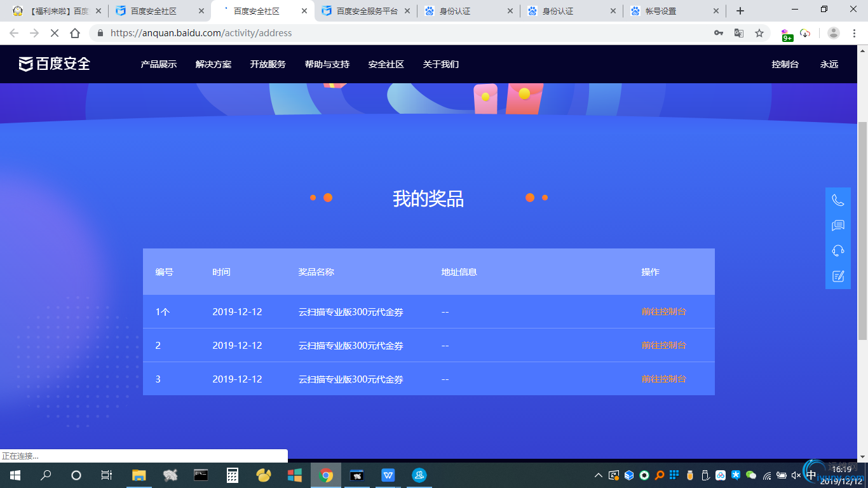Close the 百度安全服务平台 tab

[x=407, y=11]
